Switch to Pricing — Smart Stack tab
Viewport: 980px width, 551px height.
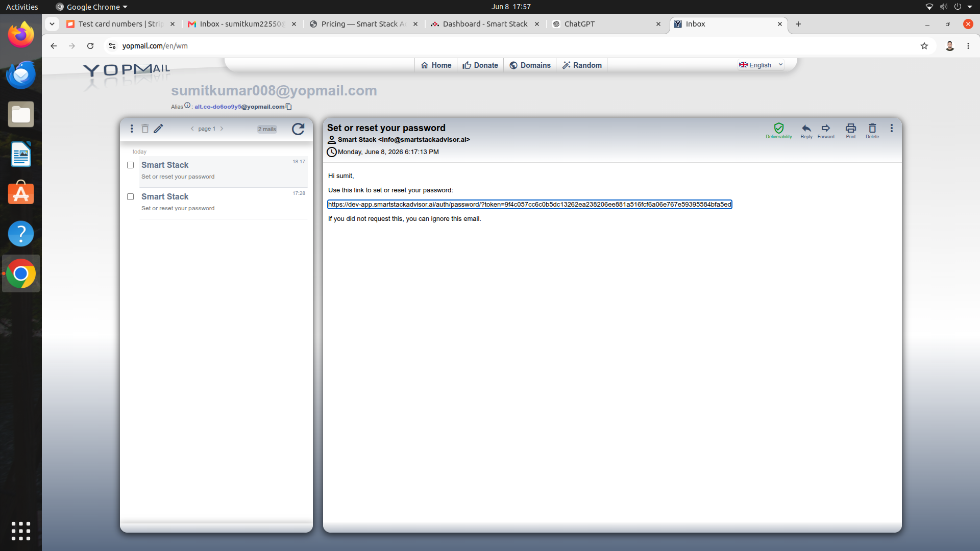pos(363,24)
